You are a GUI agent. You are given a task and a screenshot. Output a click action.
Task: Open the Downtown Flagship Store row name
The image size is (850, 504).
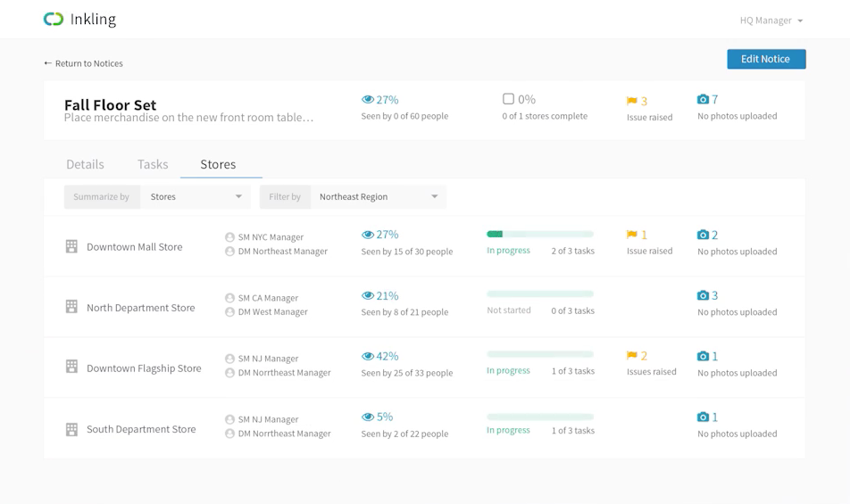(144, 368)
